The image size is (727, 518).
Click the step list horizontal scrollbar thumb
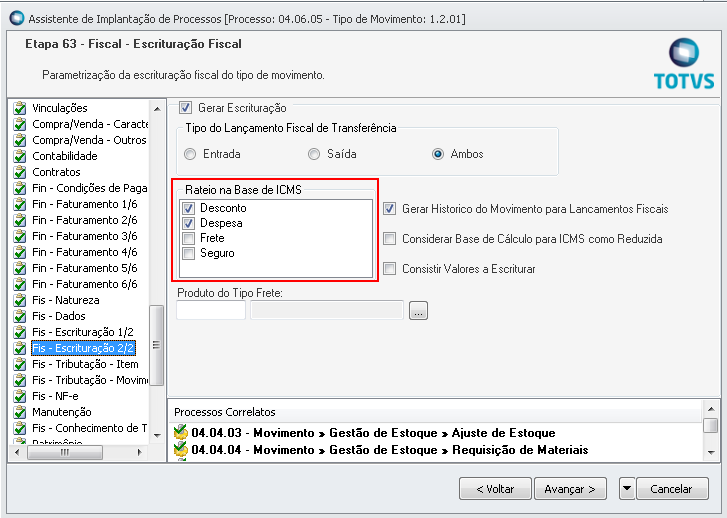point(65,452)
